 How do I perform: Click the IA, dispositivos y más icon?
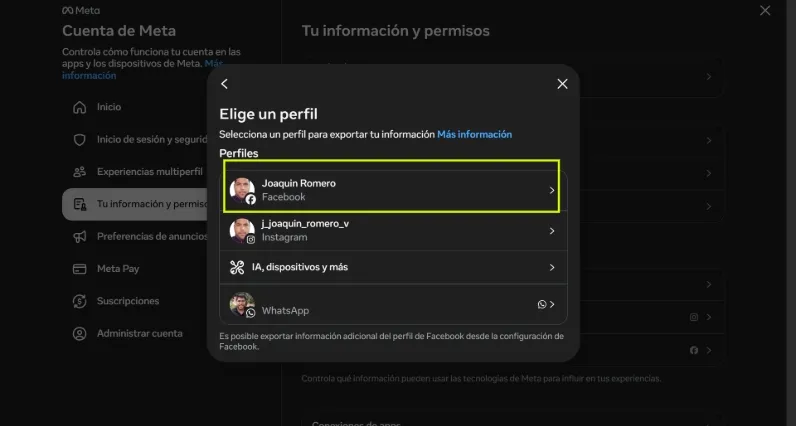pyautogui.click(x=237, y=267)
